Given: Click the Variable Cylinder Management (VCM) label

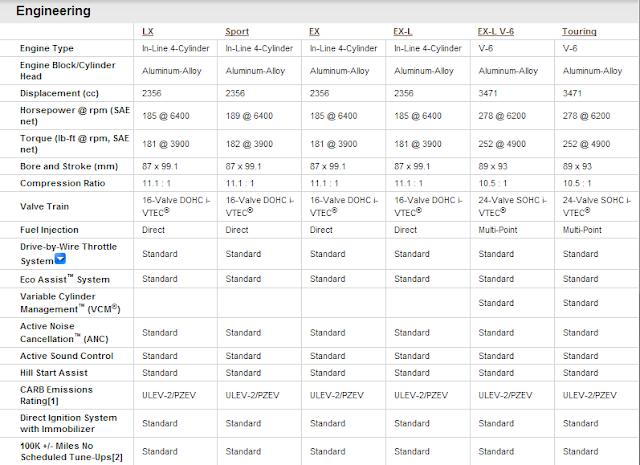Looking at the screenshot, I should 70,303.
